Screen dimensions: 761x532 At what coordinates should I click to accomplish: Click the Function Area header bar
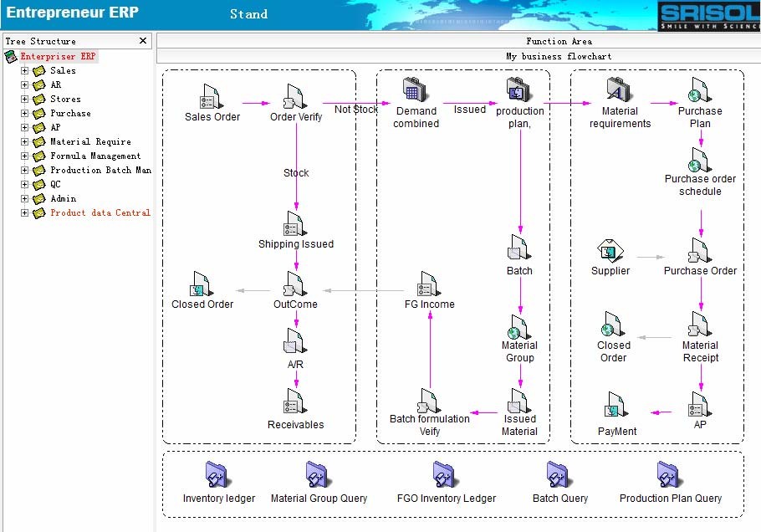(458, 41)
